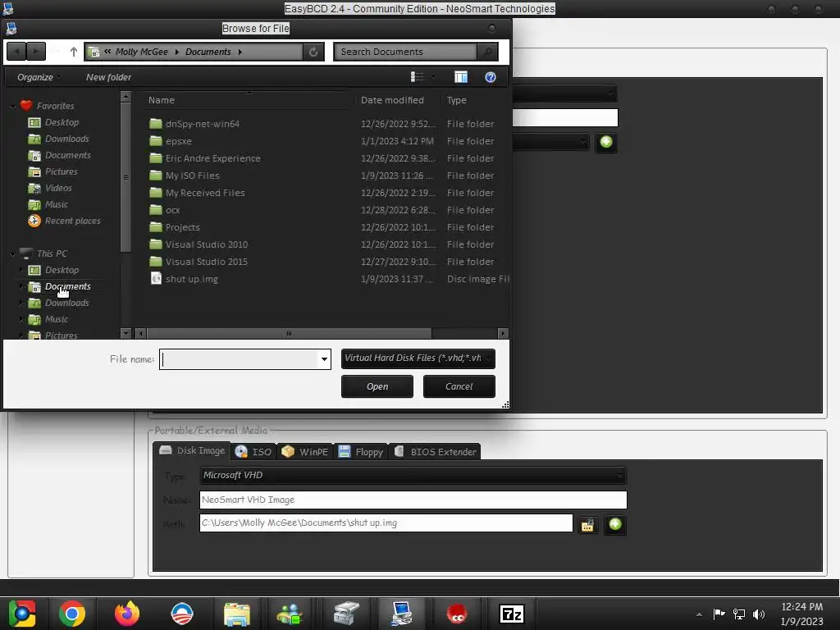This screenshot has width=840, height=630.
Task: Expand the File name history dropdown
Action: 324,359
